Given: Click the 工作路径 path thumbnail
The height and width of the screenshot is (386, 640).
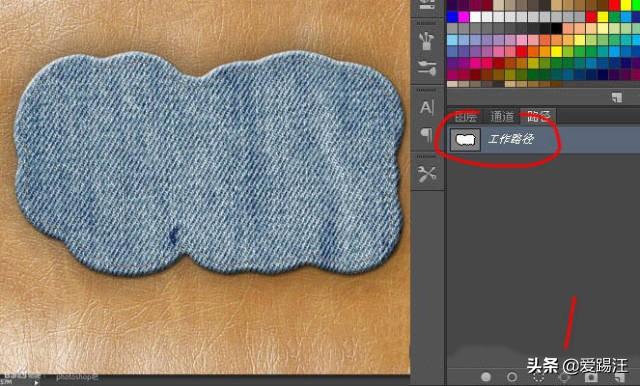Looking at the screenshot, I should click(x=465, y=140).
